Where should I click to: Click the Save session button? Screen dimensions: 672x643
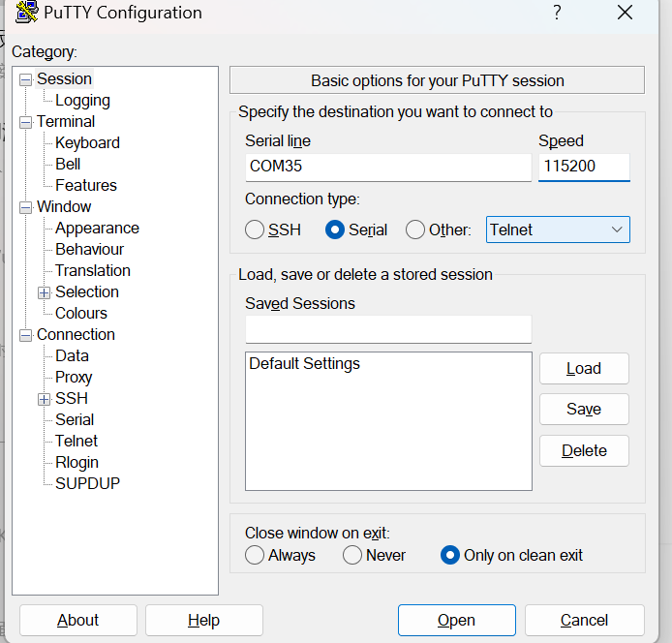pyautogui.click(x=584, y=410)
